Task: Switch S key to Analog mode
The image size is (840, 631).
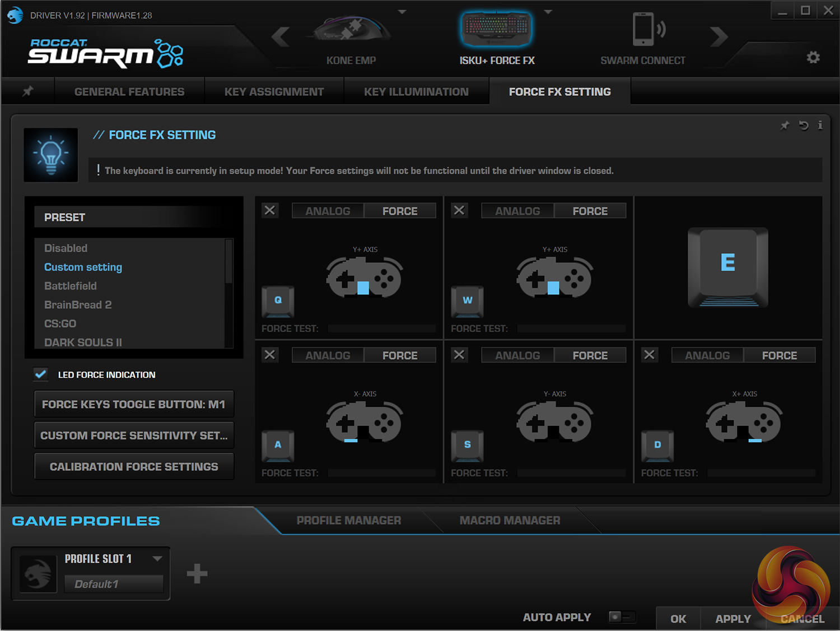Action: point(517,355)
